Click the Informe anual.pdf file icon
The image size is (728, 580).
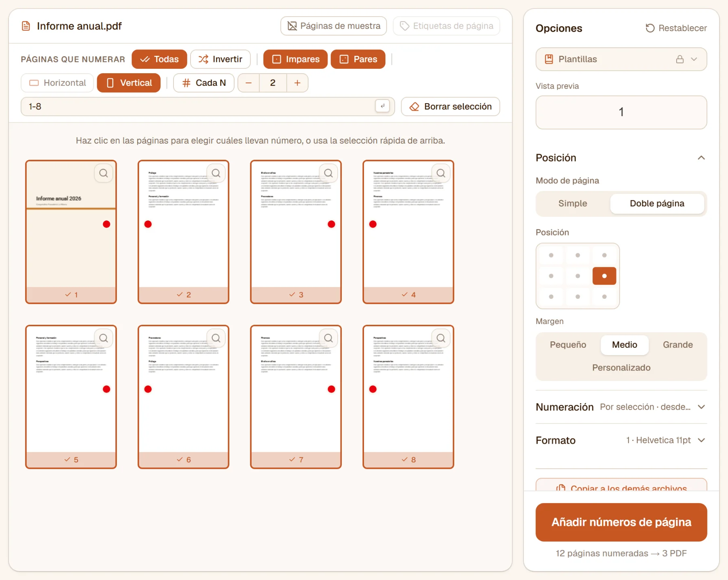(26, 26)
